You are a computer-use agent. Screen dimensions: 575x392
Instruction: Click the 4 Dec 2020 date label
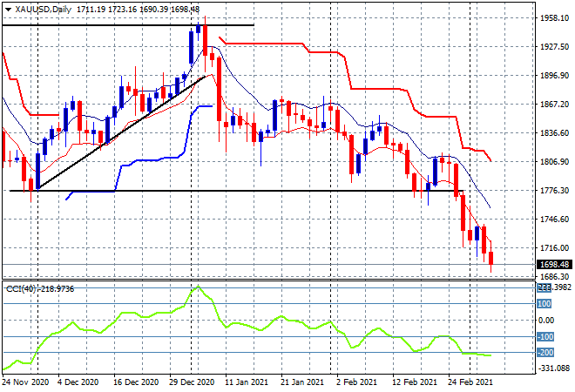[x=78, y=382]
